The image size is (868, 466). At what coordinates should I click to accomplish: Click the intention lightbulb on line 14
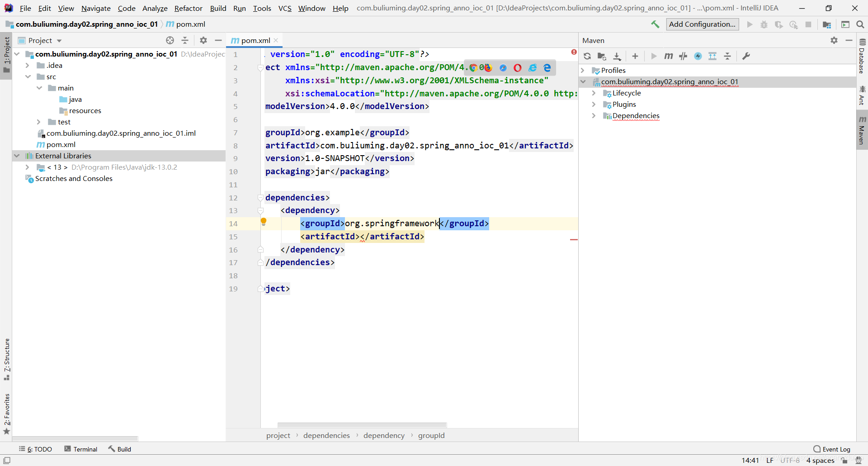pyautogui.click(x=264, y=222)
